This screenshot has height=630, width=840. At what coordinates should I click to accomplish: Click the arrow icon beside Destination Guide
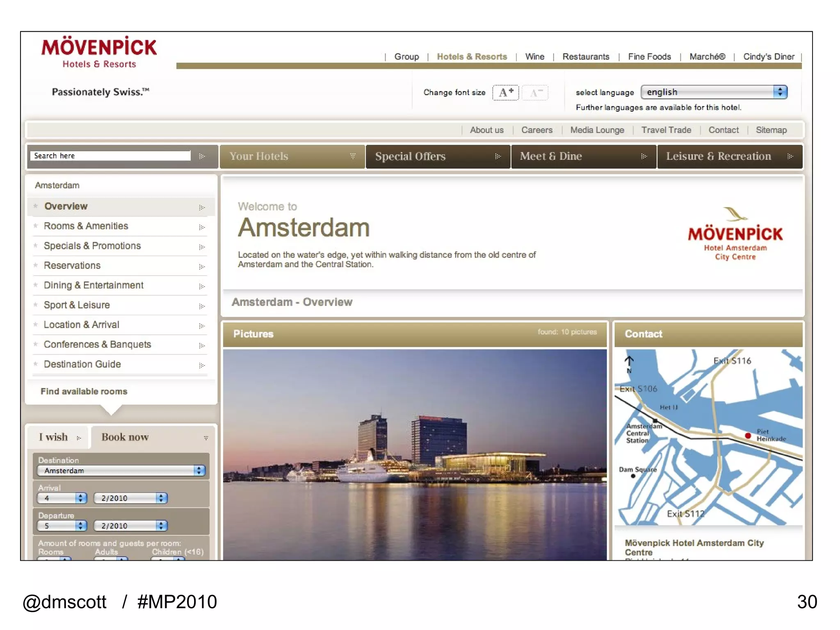click(x=202, y=365)
